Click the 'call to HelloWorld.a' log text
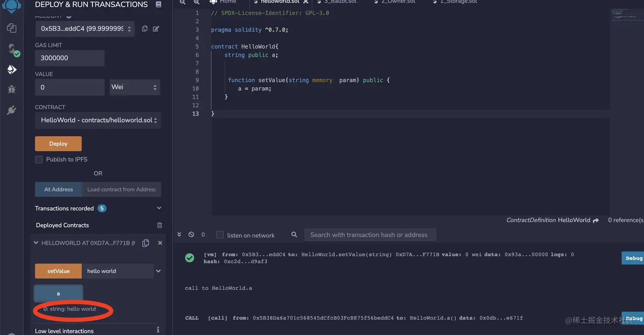This screenshot has height=335, width=644. point(218,288)
